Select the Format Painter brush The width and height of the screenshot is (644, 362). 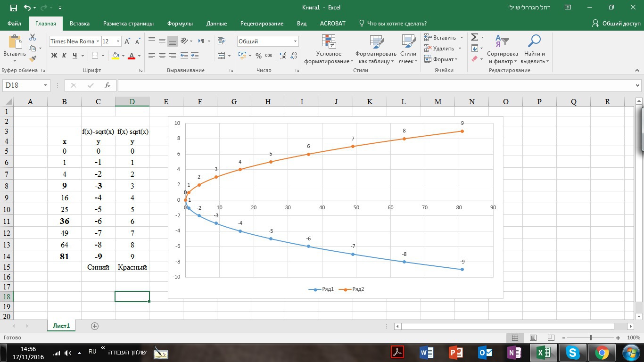pos(33,59)
